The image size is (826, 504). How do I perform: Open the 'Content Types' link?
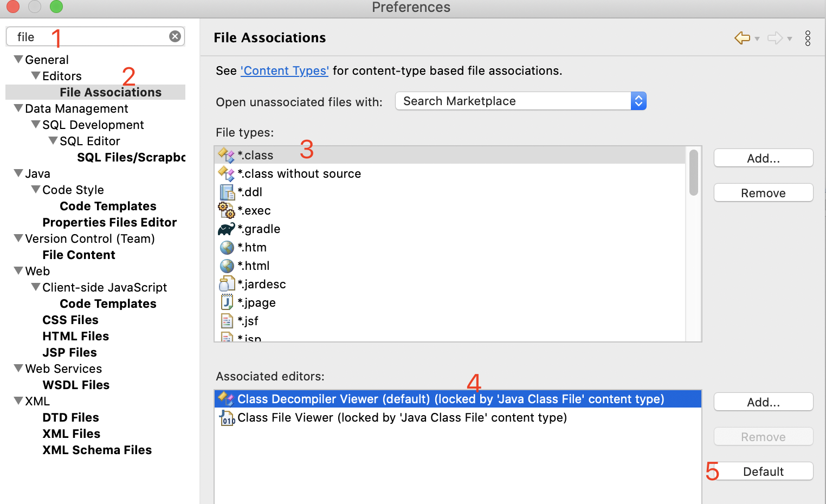point(284,70)
